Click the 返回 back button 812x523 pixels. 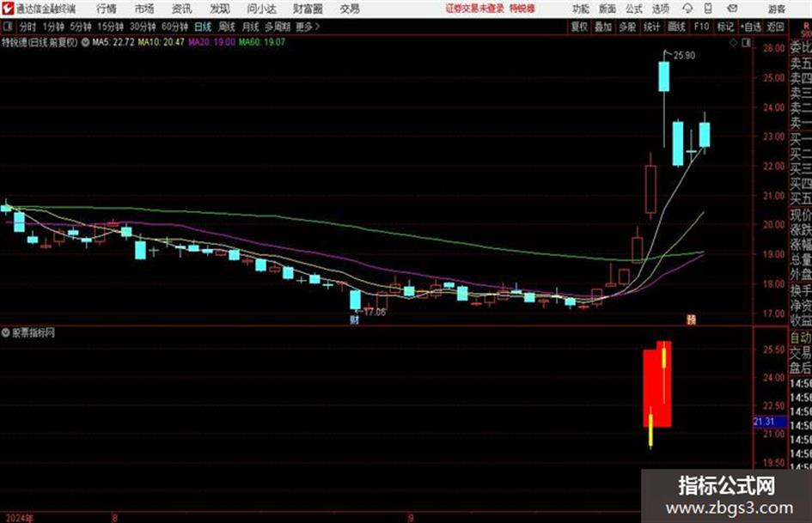point(775,27)
